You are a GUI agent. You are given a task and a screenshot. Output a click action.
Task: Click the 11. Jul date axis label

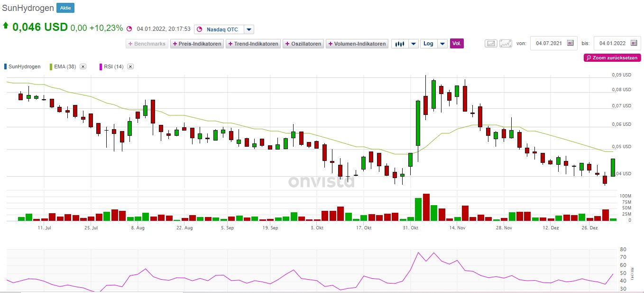(44, 228)
